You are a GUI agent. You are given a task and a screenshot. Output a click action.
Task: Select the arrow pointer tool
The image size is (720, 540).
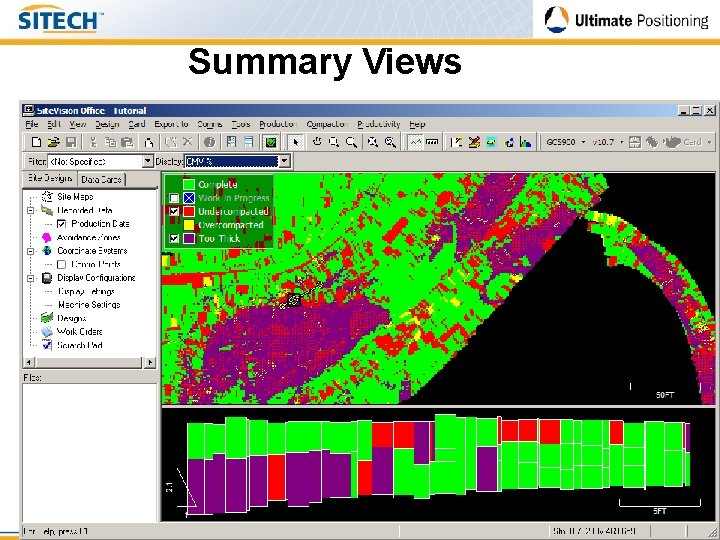pyautogui.click(x=295, y=142)
